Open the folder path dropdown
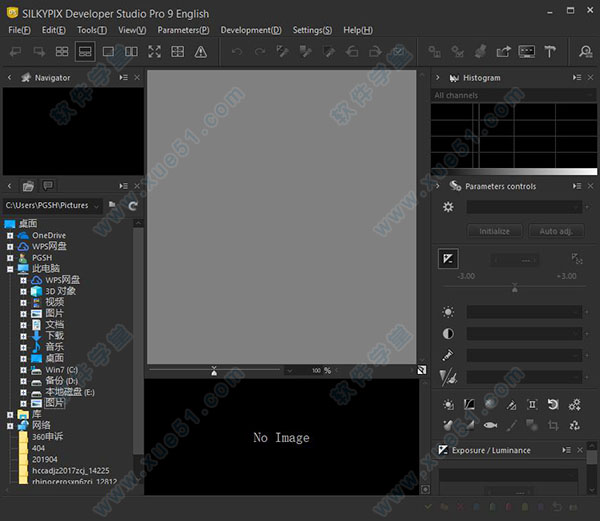600x521 pixels. coord(96,206)
